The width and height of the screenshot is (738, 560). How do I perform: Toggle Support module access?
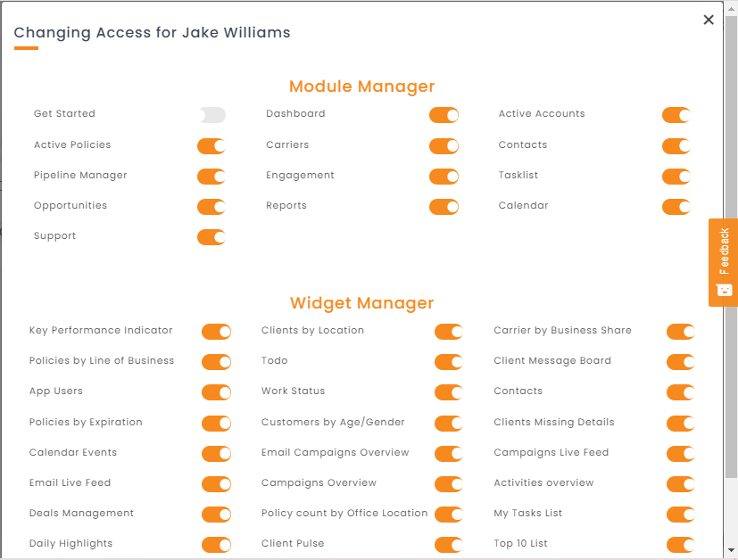(x=211, y=237)
